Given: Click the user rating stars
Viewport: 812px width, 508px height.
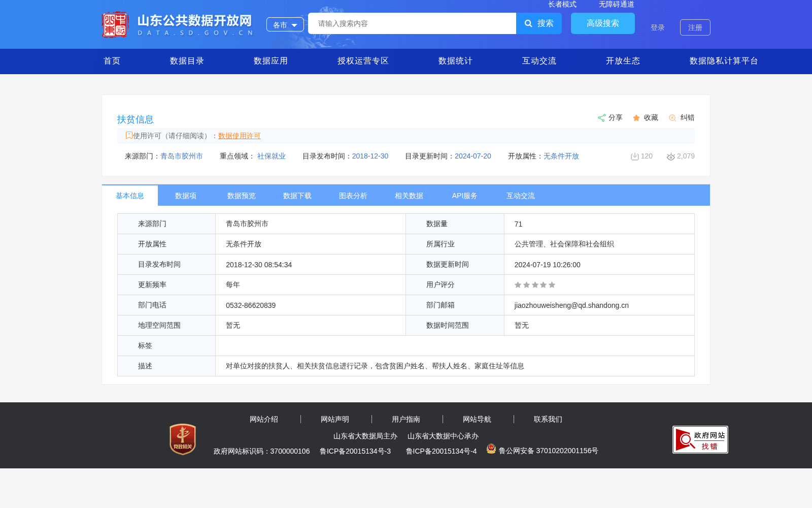Looking at the screenshot, I should 535,285.
